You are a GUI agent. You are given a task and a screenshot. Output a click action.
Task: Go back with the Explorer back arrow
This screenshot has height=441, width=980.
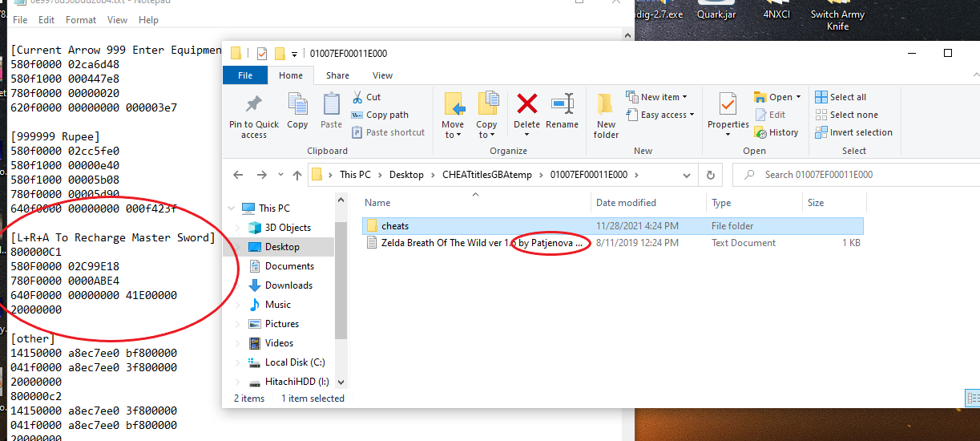click(x=238, y=175)
